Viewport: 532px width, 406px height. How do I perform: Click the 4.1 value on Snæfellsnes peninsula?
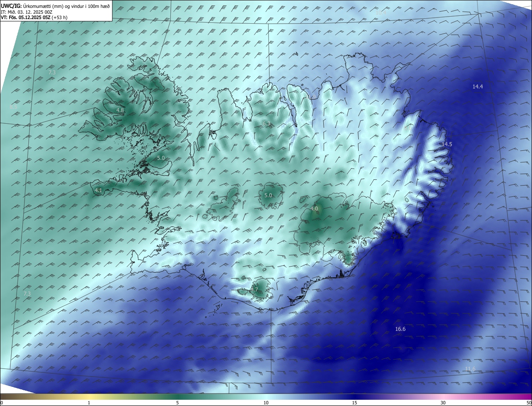click(x=99, y=191)
